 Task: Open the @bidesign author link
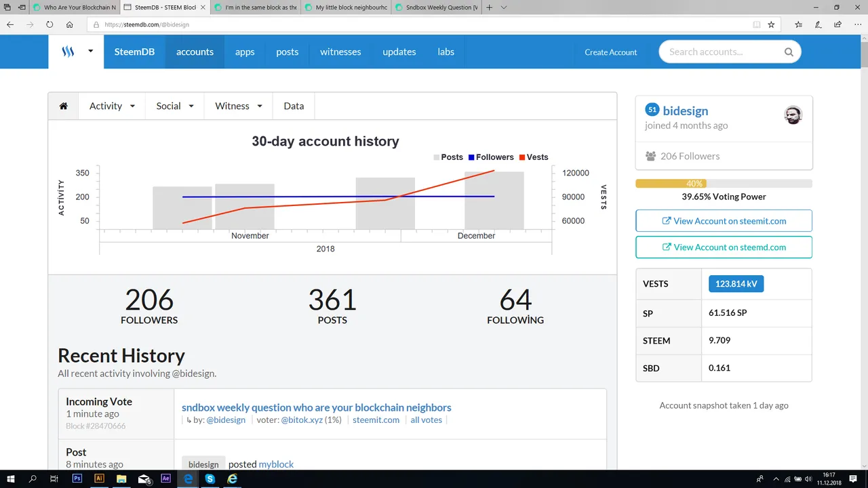tap(226, 420)
